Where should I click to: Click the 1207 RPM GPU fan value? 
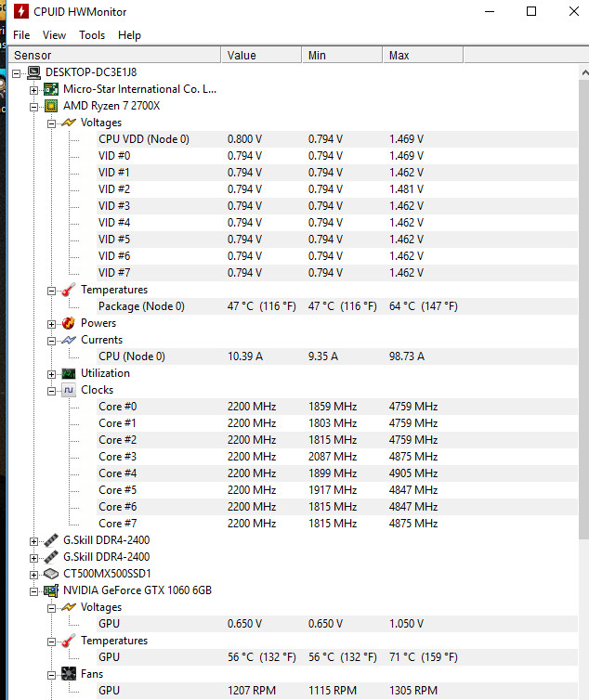click(252, 691)
